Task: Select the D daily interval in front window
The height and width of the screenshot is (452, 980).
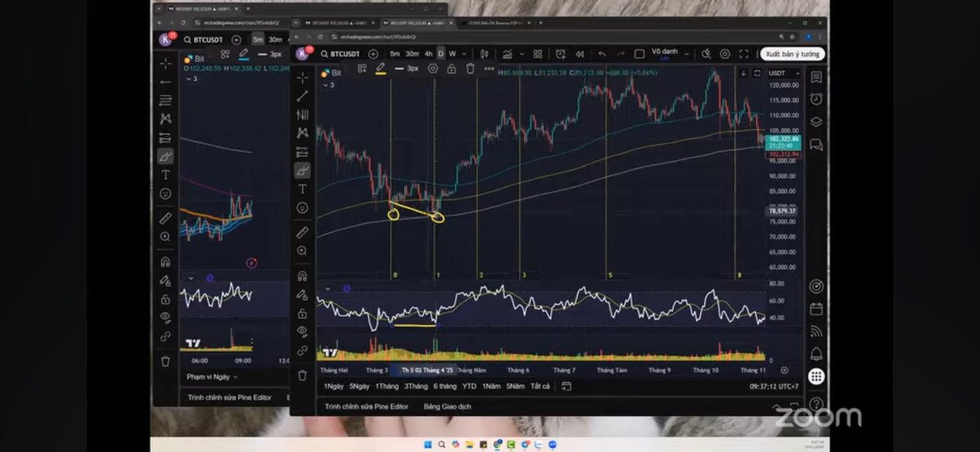Action: pyautogui.click(x=440, y=54)
